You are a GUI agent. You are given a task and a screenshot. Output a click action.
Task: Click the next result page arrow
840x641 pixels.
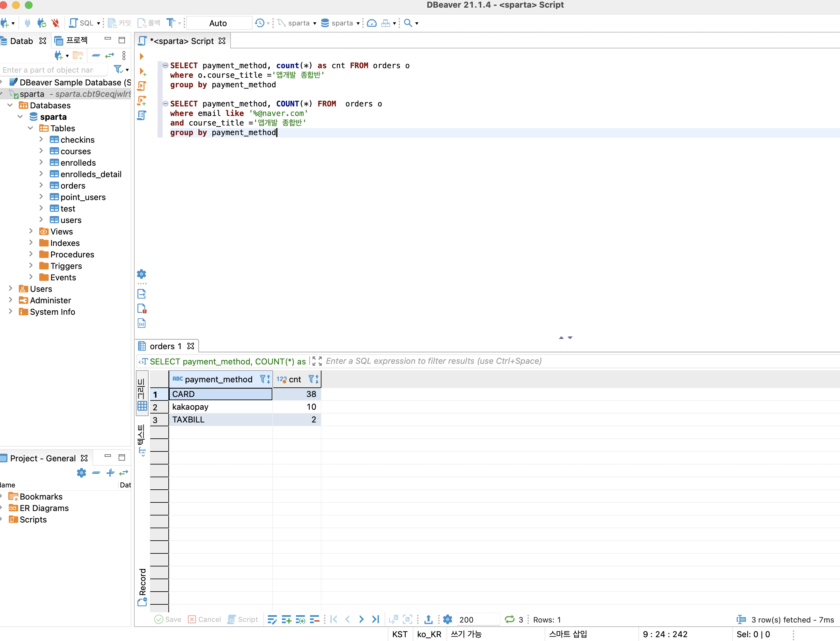click(361, 619)
